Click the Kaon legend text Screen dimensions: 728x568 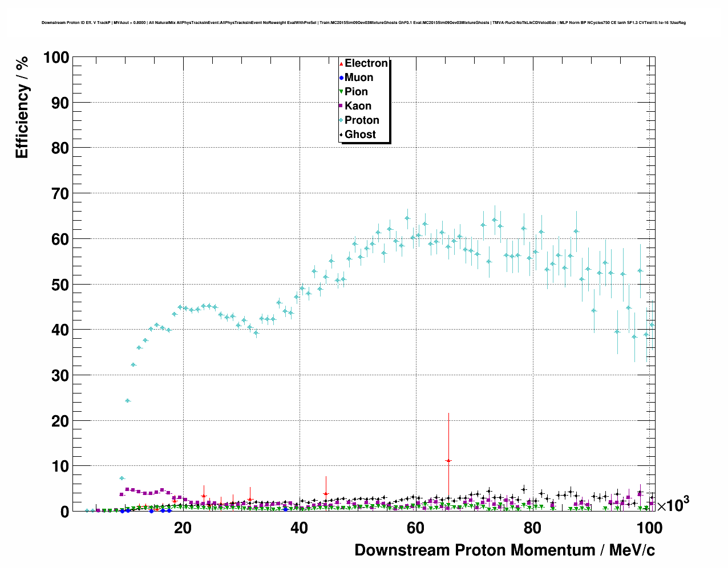(358, 106)
